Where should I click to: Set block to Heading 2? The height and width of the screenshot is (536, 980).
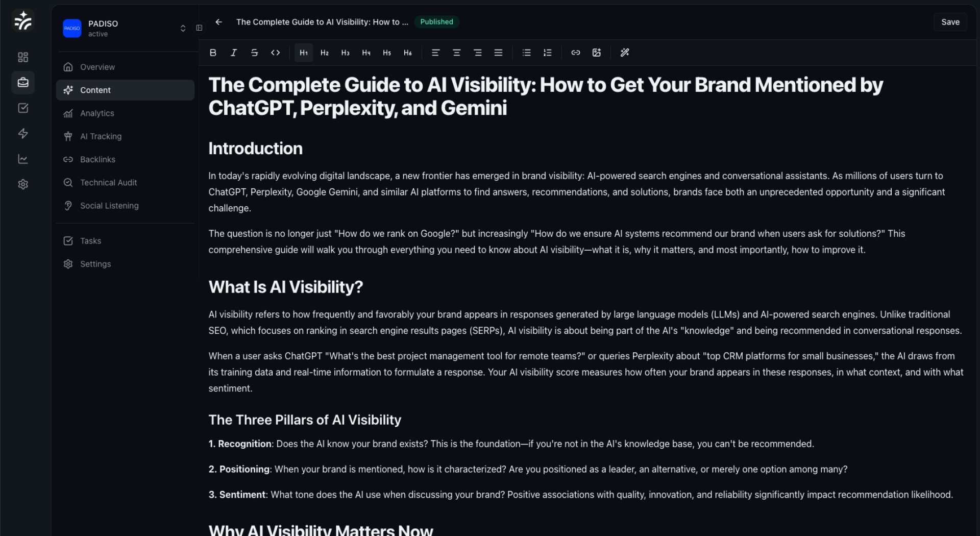pos(324,53)
